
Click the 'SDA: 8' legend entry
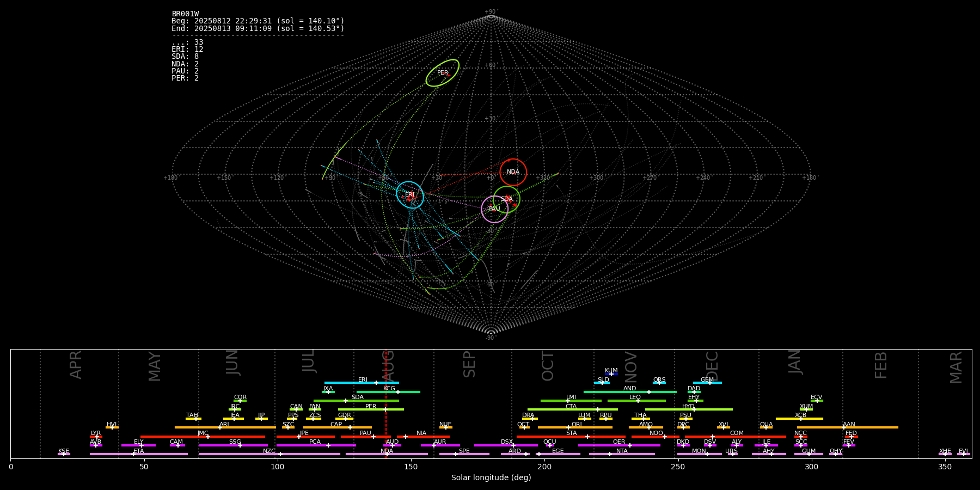pos(185,57)
